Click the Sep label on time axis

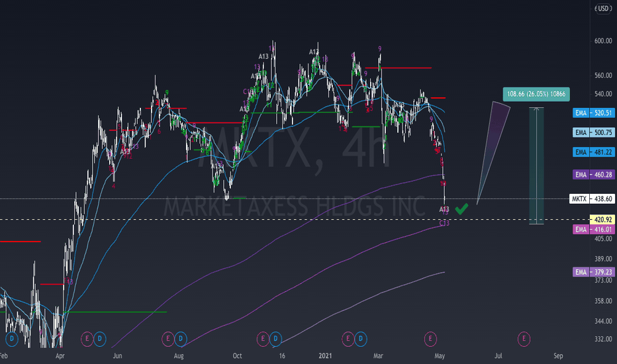click(558, 356)
